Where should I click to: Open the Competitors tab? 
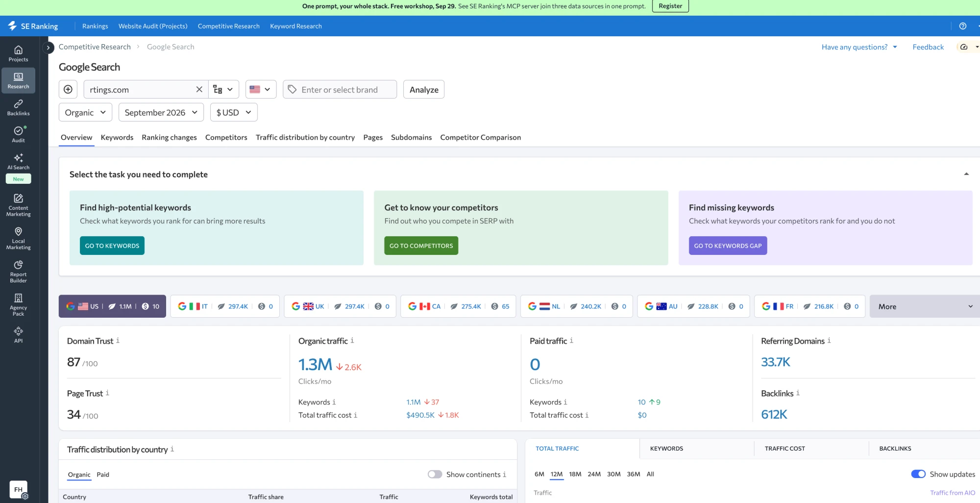pos(226,137)
